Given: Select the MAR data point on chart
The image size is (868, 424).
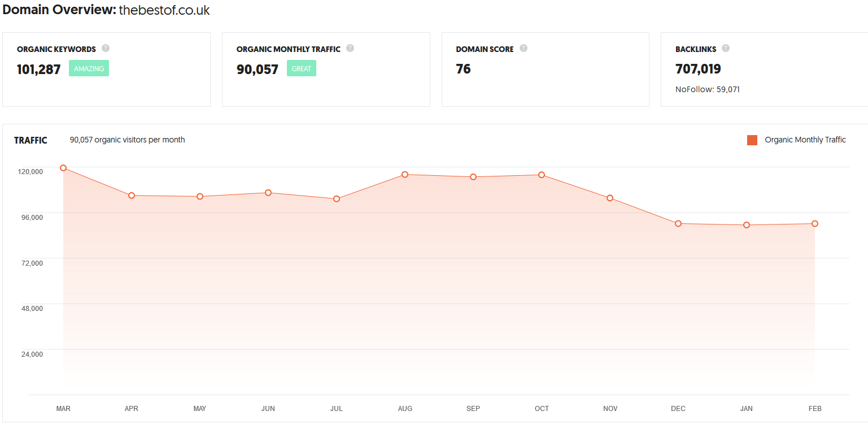Looking at the screenshot, I should [x=63, y=168].
